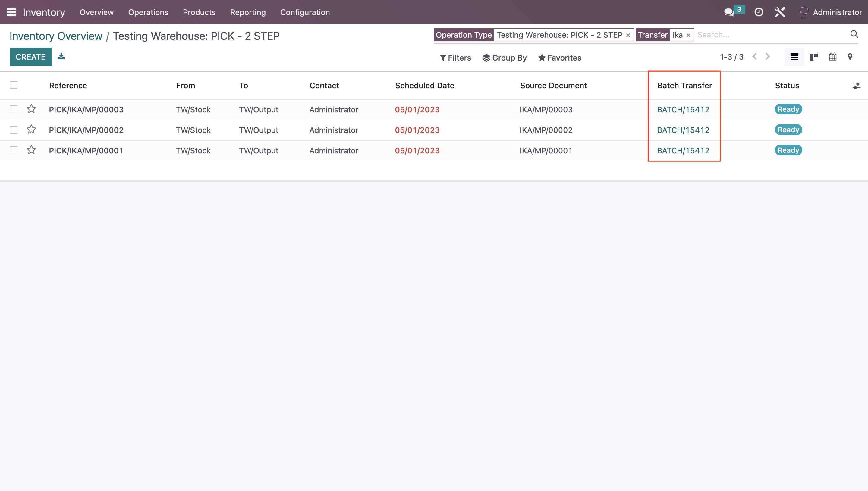Open BATCH/15412 batch transfer link

pyautogui.click(x=683, y=110)
